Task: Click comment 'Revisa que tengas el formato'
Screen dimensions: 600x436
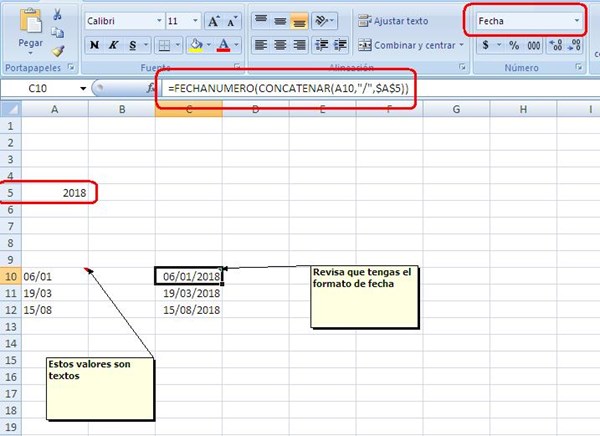Action: (365, 297)
